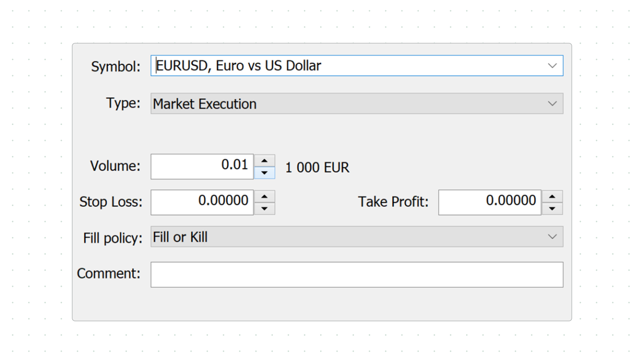Image resolution: width=644 pixels, height=362 pixels.
Task: Click the Fill or Kill text
Action: [180, 237]
